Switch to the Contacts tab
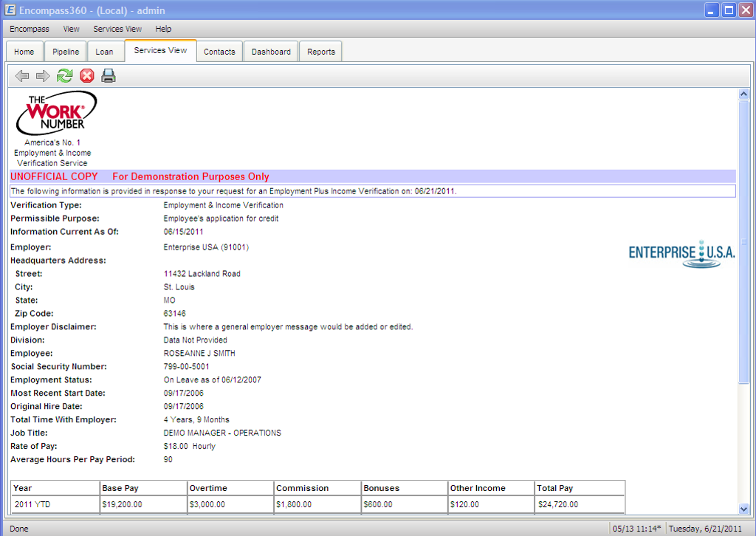The height and width of the screenshot is (536, 756). [219, 52]
